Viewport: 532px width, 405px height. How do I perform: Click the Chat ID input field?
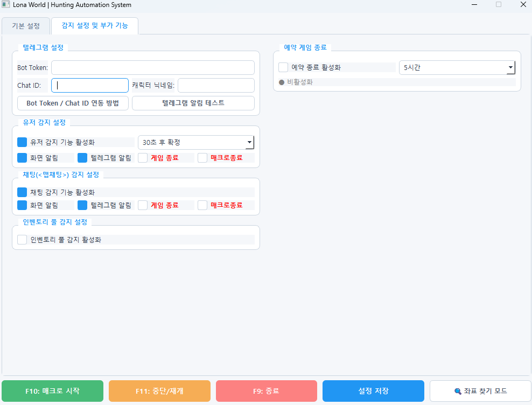tap(90, 85)
